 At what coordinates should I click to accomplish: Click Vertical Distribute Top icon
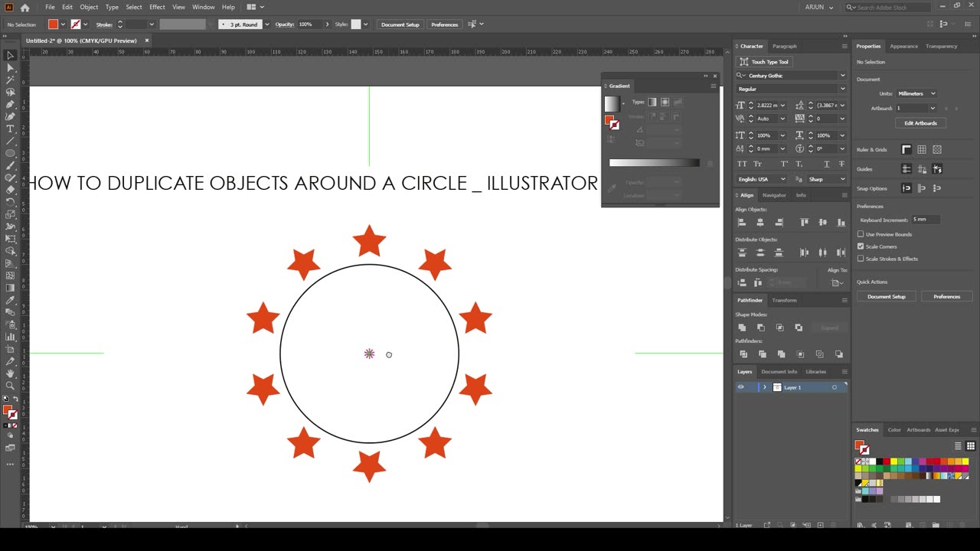click(741, 253)
